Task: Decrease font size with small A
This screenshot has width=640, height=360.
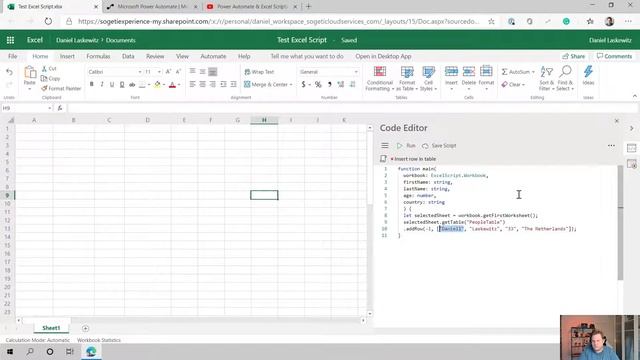Action: pyautogui.click(x=178, y=72)
